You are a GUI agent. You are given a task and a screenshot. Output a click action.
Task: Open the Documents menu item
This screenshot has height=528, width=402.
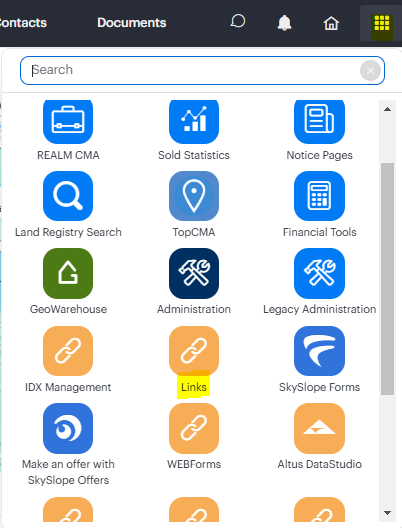point(132,23)
